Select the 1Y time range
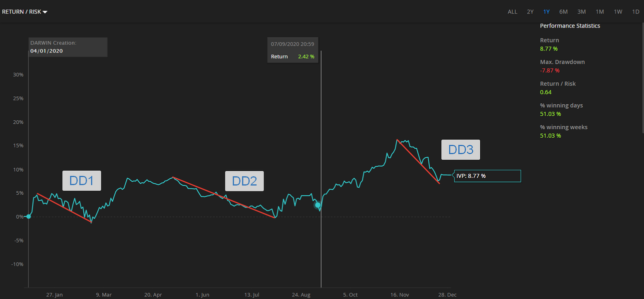 point(547,11)
